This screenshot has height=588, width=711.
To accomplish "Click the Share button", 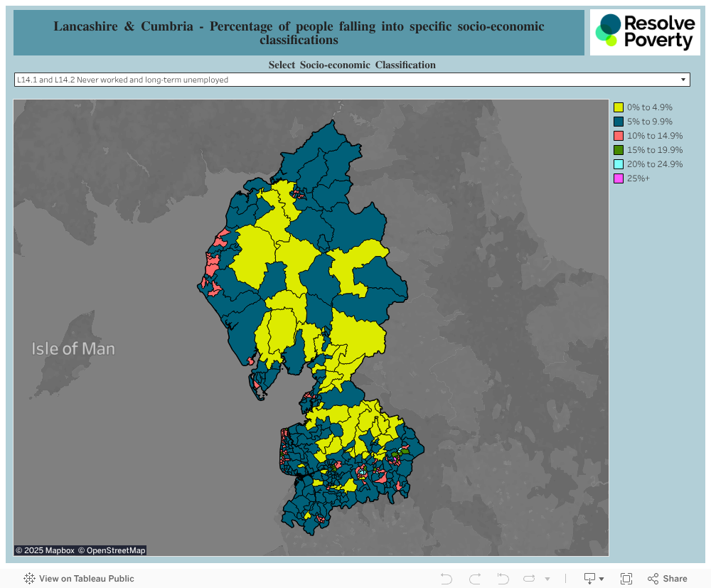I will tap(667, 579).
